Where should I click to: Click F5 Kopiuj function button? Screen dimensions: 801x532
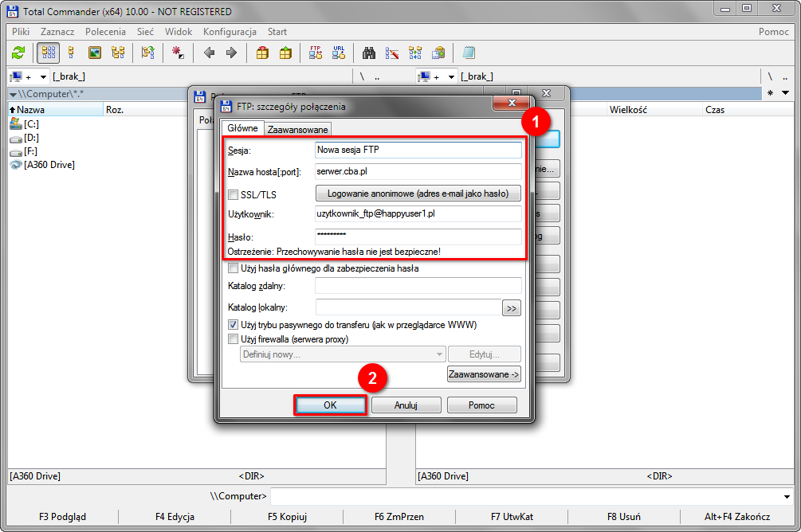pos(287,517)
